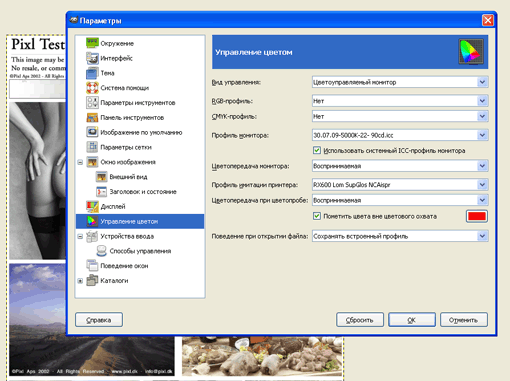This screenshot has height=381, width=510.
Task: Click the Система помощи lifebuoy icon
Action: (x=92, y=88)
